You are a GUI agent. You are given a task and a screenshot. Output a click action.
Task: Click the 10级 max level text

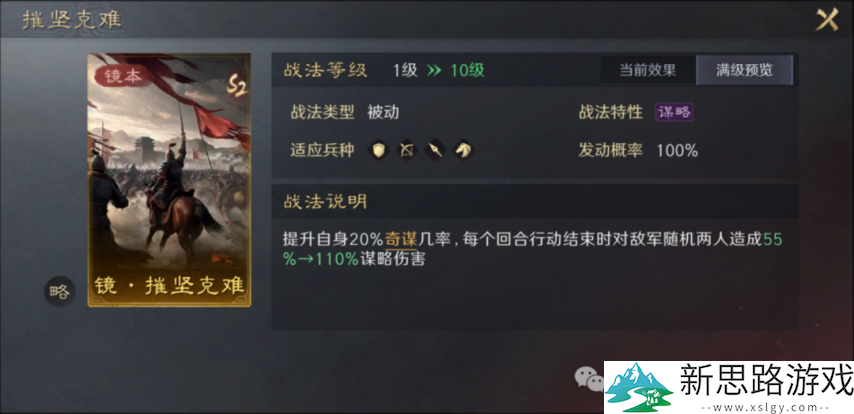[467, 70]
